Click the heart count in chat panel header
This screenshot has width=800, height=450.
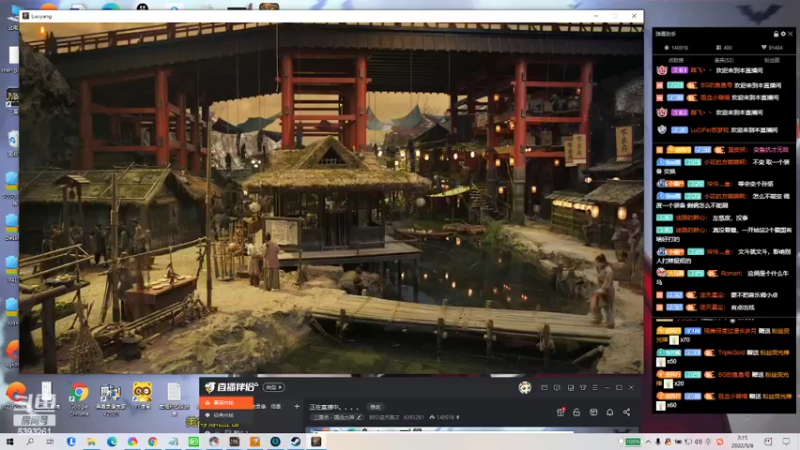pyautogui.click(x=772, y=48)
